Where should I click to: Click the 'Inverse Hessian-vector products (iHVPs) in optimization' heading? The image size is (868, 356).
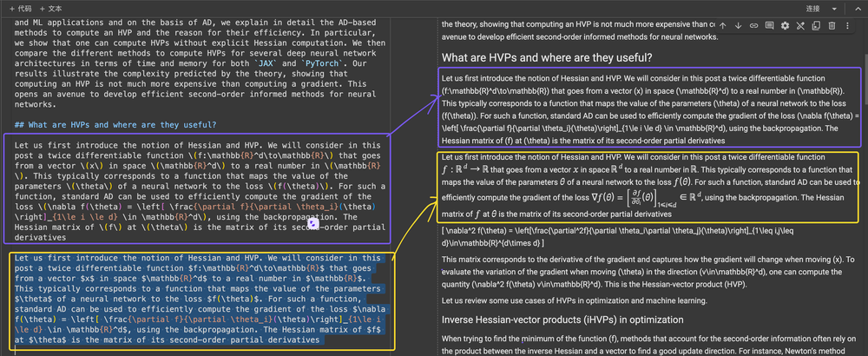(562, 320)
